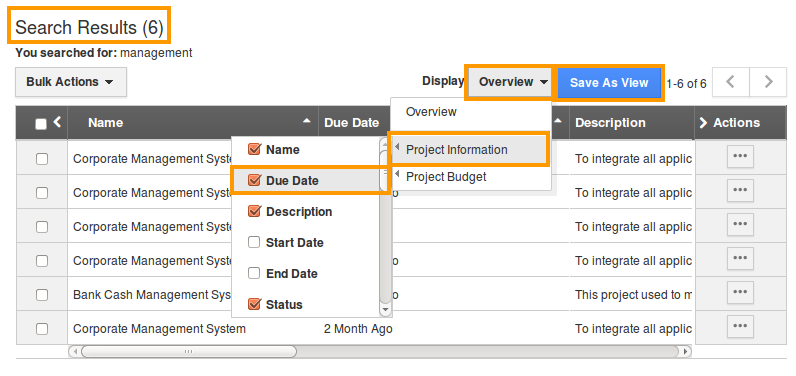
Task: Sort by the Name column header
Action: pyautogui.click(x=106, y=123)
